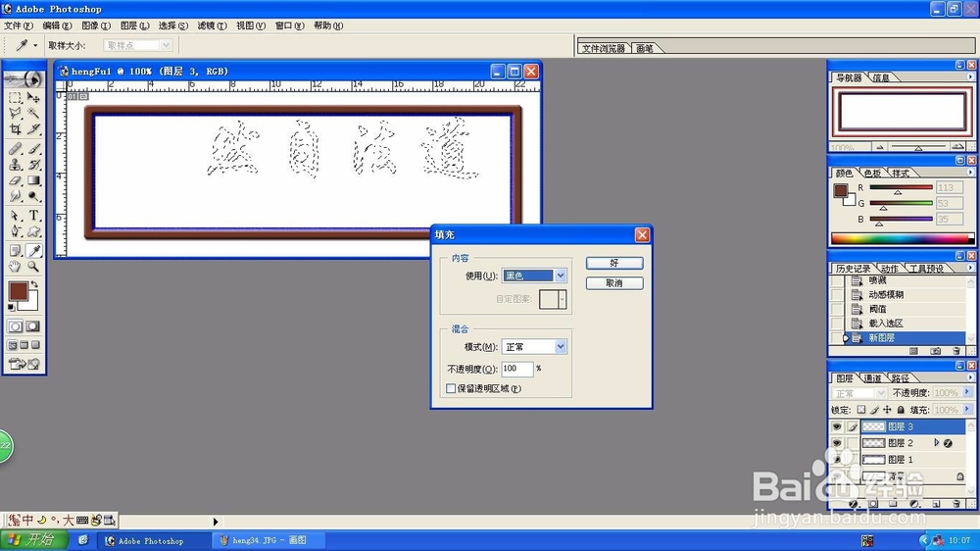Swap foreground and background colors

(35, 284)
